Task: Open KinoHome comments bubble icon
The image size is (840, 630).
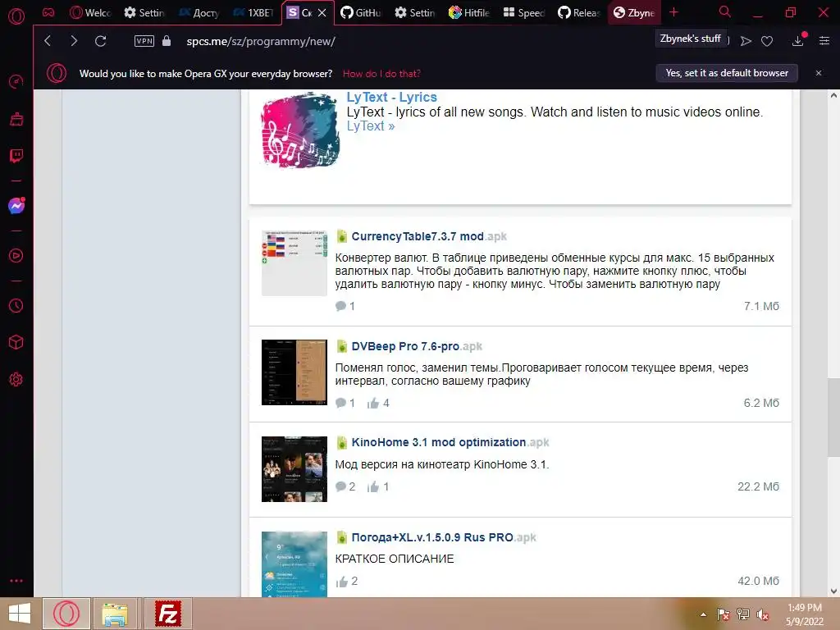Action: click(x=340, y=486)
